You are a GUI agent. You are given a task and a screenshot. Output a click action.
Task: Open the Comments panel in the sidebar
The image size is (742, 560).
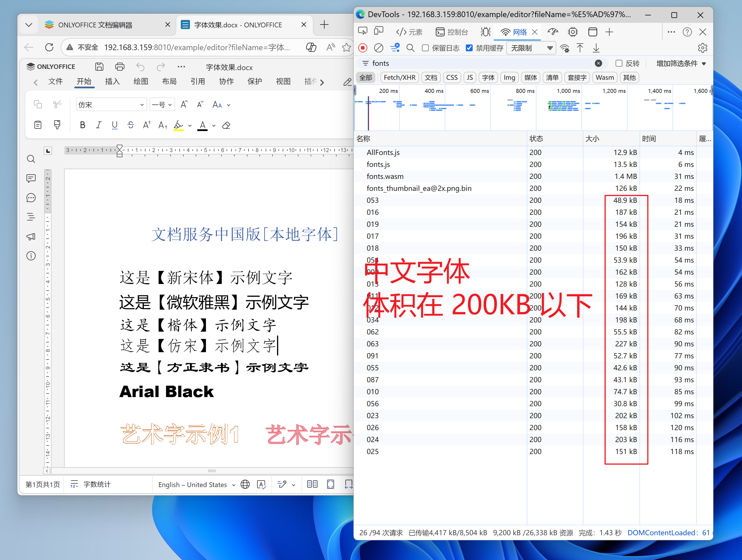point(31,178)
